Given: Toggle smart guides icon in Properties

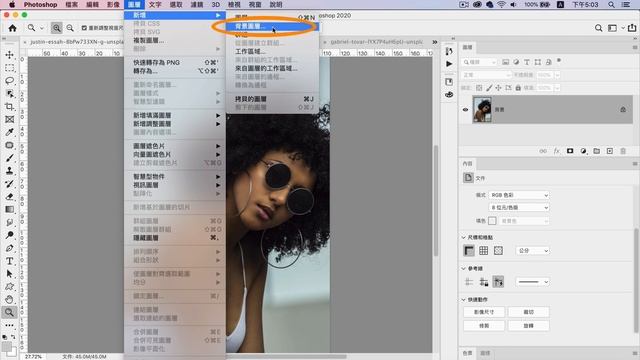Looking at the screenshot, I should pyautogui.click(x=498, y=282).
